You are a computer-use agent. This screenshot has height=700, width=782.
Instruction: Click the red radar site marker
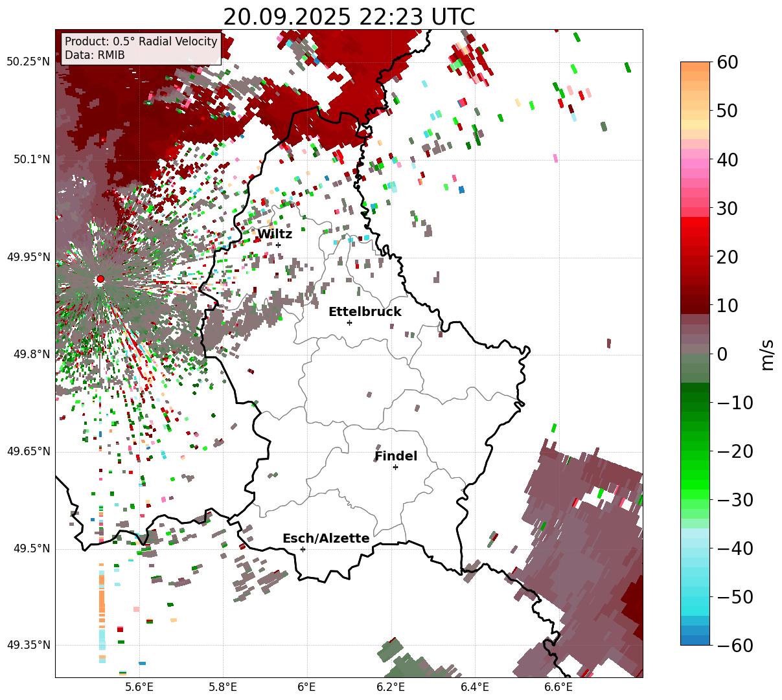(x=100, y=279)
